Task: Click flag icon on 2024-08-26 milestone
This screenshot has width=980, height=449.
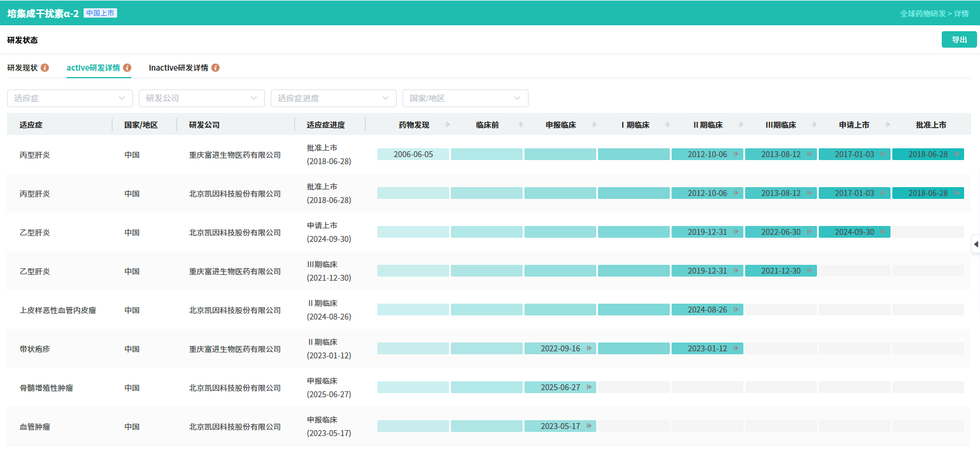Action: click(736, 310)
